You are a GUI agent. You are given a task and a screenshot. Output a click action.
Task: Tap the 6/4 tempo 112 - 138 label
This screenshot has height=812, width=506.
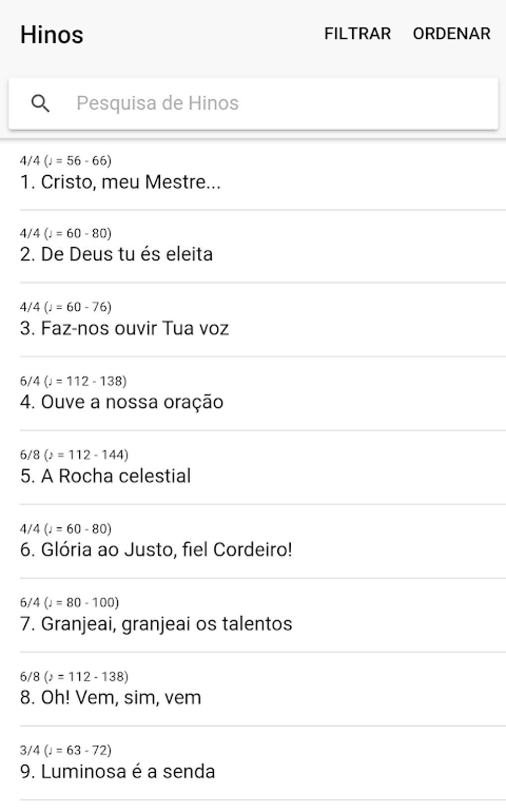click(73, 381)
